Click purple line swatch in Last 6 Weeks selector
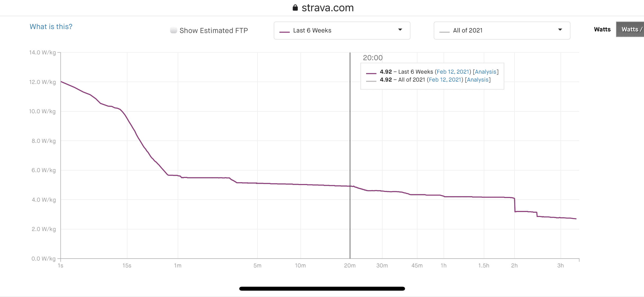This screenshot has width=644, height=297. [x=284, y=32]
